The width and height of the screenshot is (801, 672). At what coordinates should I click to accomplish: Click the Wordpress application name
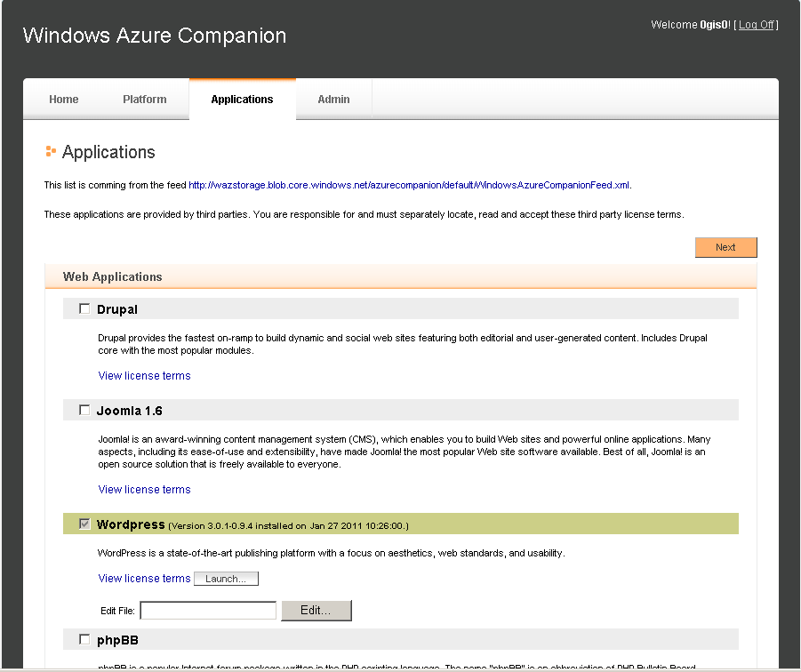[x=131, y=524]
